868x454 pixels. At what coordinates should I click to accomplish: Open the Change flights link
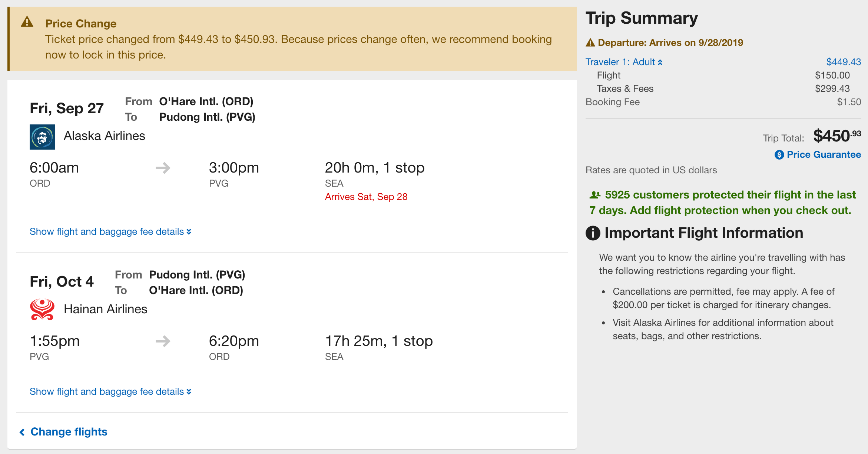[63, 432]
